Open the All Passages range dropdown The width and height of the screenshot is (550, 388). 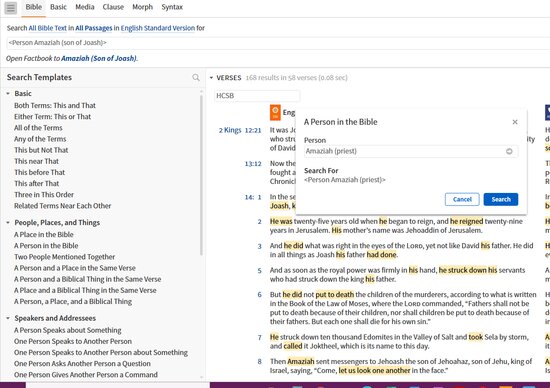(94, 28)
